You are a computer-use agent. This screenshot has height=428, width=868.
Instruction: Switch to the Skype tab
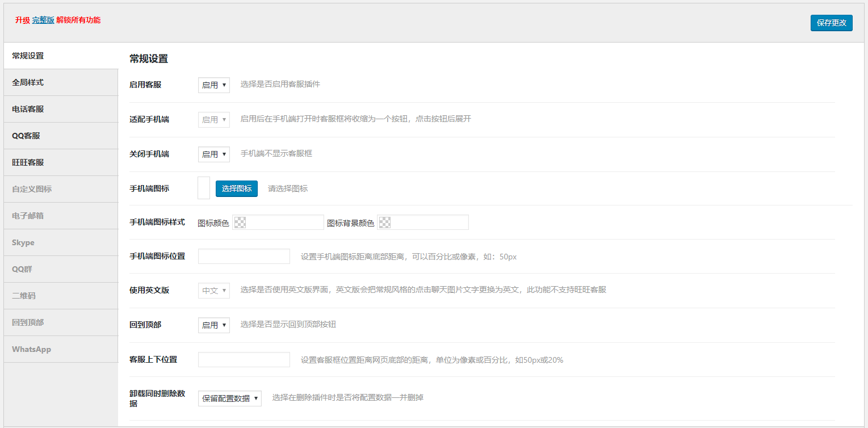point(61,242)
